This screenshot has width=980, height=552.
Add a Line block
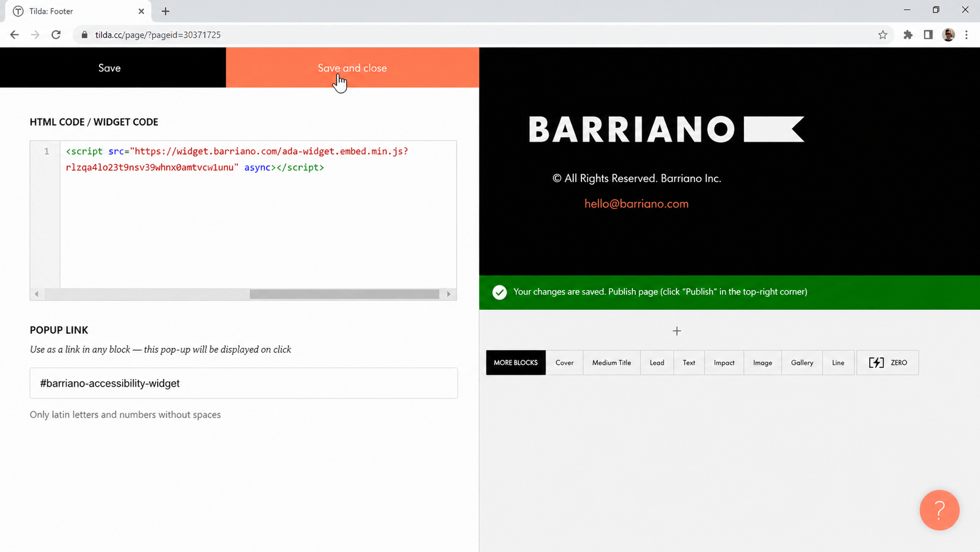(838, 363)
